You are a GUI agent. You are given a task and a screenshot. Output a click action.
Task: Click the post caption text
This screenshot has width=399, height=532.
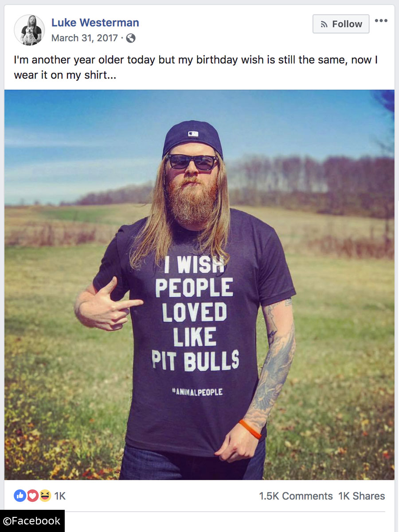(196, 67)
